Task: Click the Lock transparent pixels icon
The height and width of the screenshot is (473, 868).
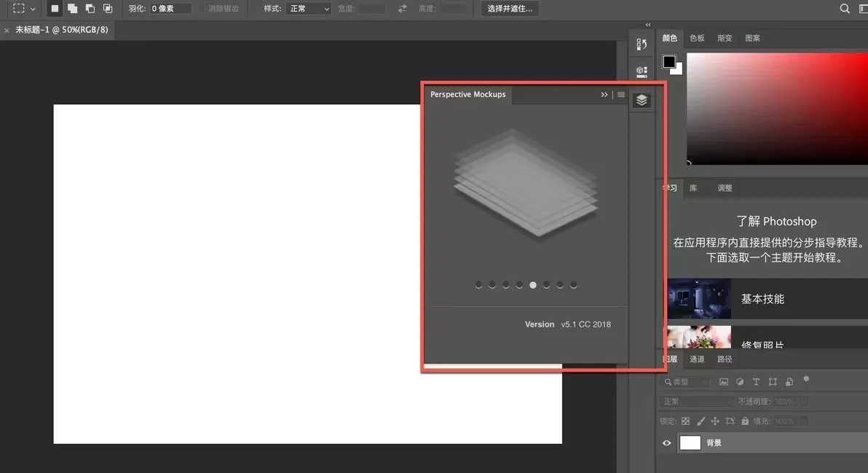Action: (x=685, y=421)
